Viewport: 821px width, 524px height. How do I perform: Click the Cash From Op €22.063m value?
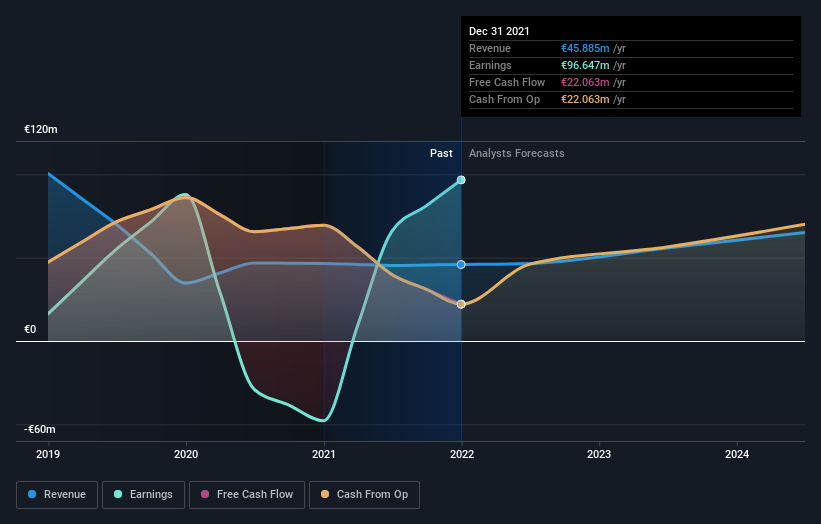pos(585,99)
